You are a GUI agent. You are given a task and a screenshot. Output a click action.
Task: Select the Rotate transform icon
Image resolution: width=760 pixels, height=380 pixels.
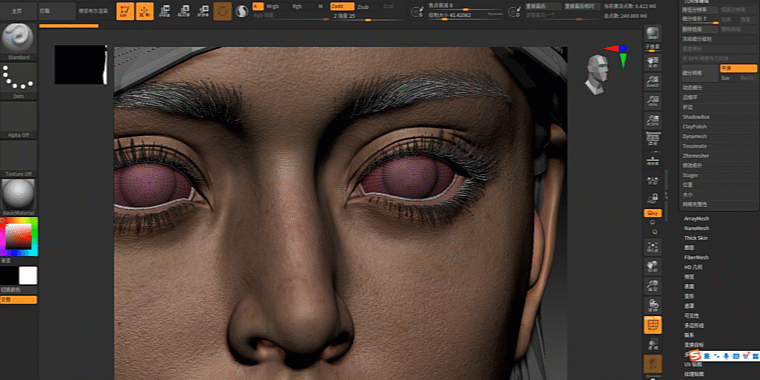coord(203,11)
